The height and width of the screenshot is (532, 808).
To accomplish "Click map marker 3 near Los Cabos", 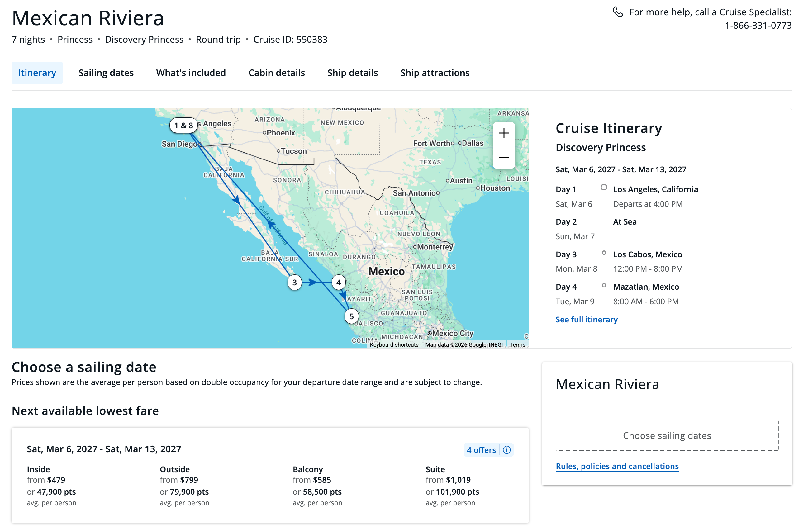I will click(294, 282).
